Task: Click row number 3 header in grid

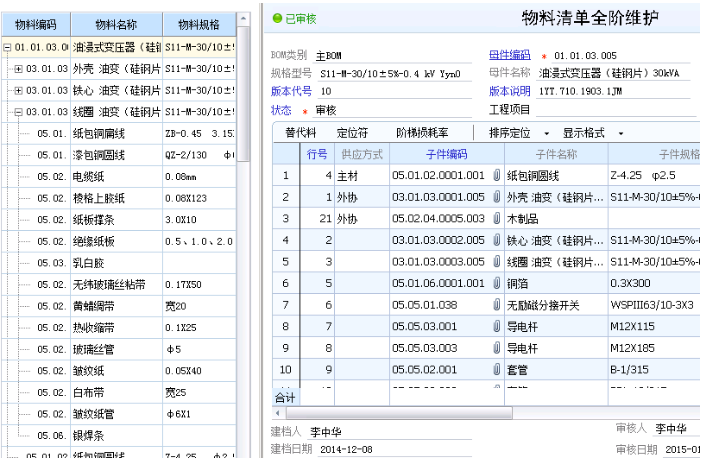Action: pos(286,219)
